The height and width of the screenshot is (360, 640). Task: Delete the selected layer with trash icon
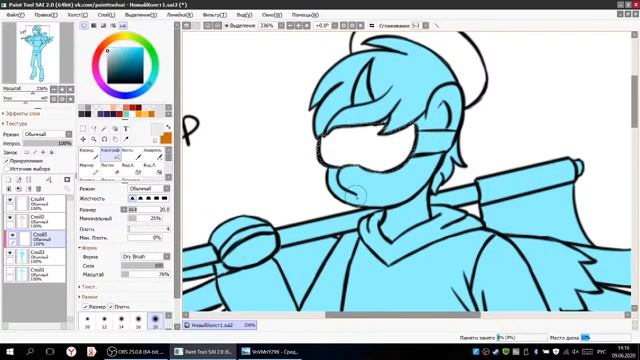click(38, 189)
